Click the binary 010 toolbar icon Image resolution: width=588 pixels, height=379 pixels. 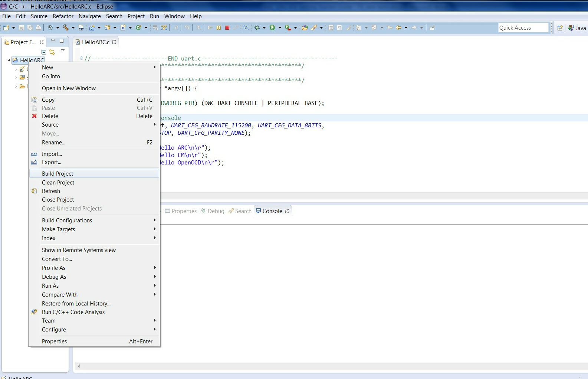click(x=81, y=27)
